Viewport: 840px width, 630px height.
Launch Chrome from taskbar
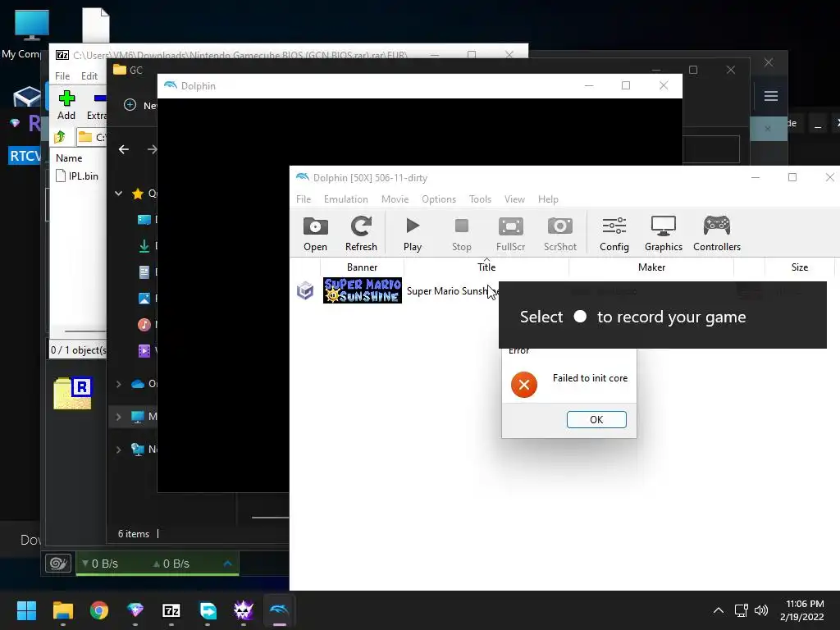[99, 610]
